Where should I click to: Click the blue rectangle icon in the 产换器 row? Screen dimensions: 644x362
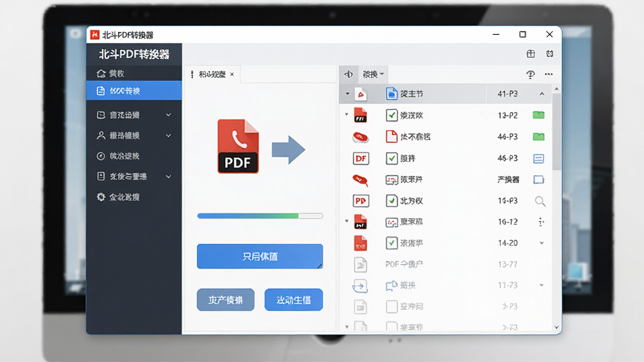coord(538,180)
